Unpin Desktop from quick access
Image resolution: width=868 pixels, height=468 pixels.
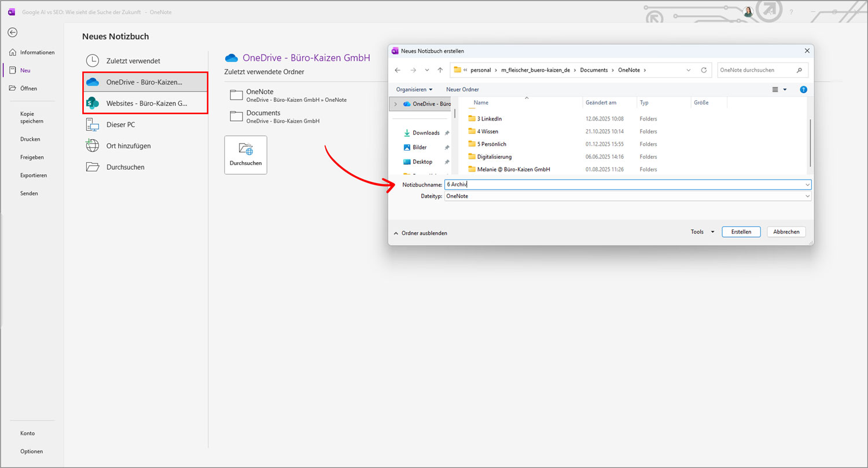click(446, 162)
